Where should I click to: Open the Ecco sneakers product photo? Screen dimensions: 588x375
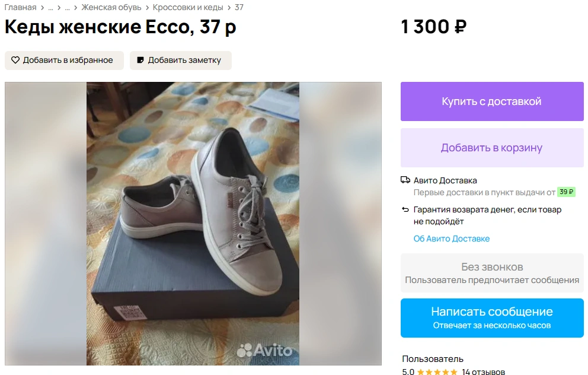pyautogui.click(x=193, y=223)
